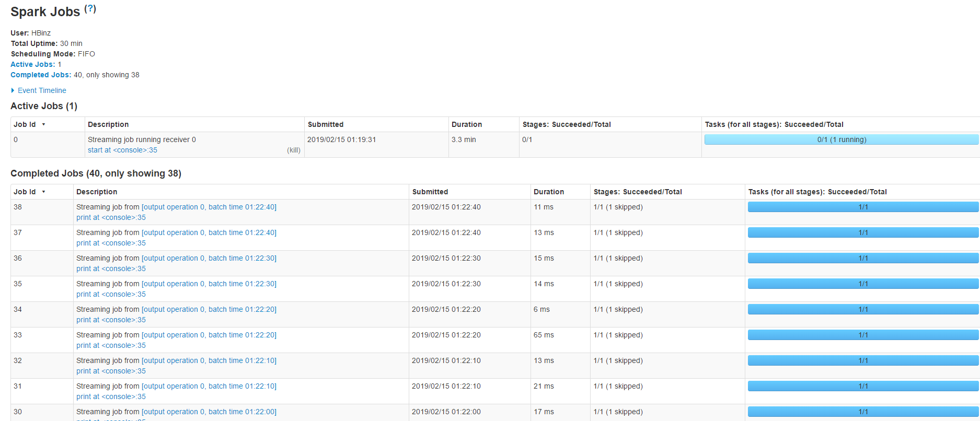Sort Completed Jobs table by Submitted header
Image resolution: width=980 pixels, height=421 pixels.
[x=430, y=192]
